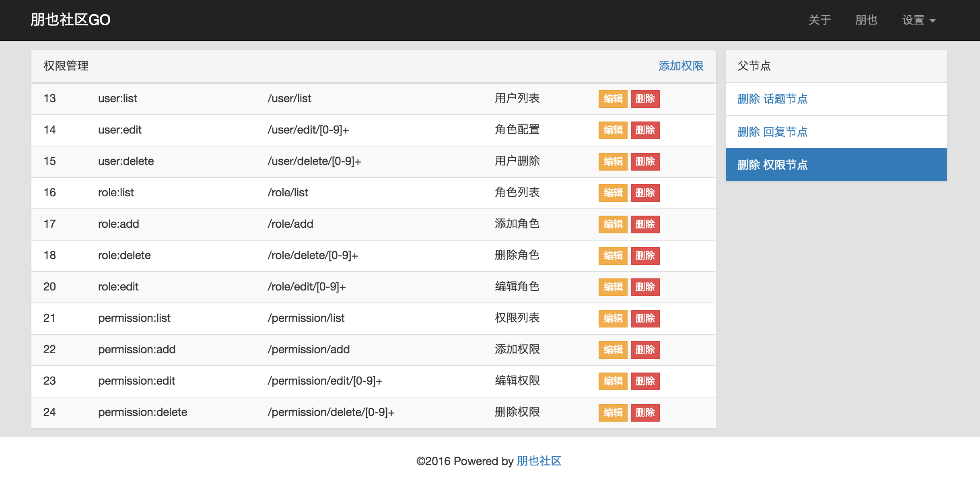Edit the user:list permission
The image size is (980, 486).
click(613, 99)
